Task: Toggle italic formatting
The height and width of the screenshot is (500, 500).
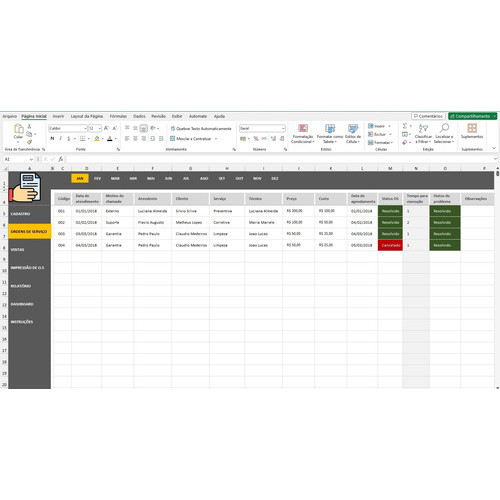Action: tap(60, 139)
